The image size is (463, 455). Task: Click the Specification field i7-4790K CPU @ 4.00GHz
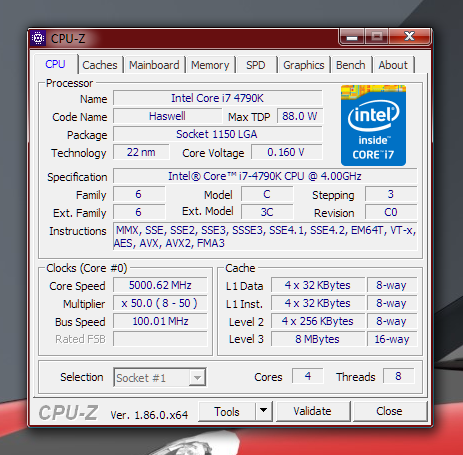pos(265,176)
